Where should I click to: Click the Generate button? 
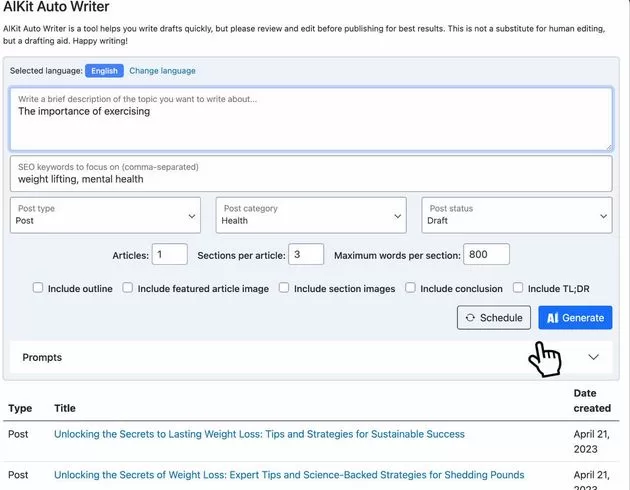[575, 318]
